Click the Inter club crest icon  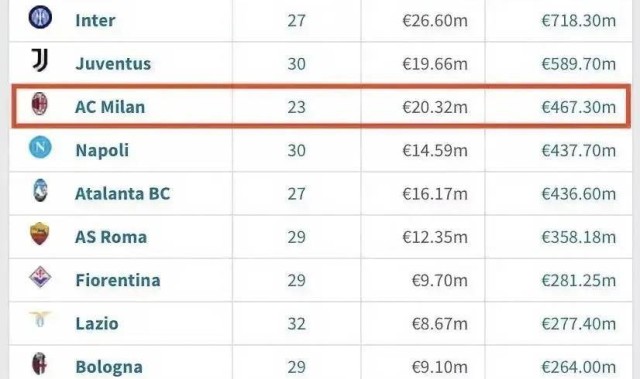(x=40, y=17)
